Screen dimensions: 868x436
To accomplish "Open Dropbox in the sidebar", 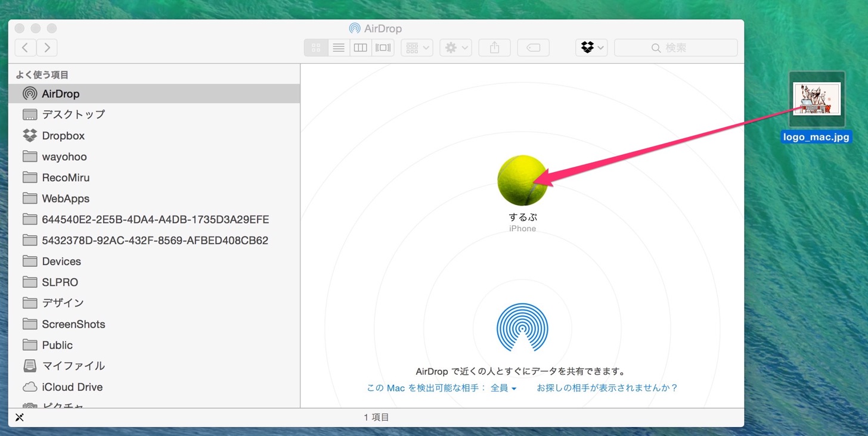I will coord(154,136).
